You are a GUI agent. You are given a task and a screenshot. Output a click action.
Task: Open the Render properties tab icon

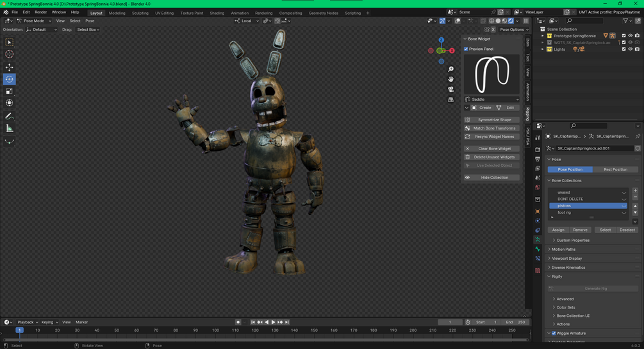538,149
